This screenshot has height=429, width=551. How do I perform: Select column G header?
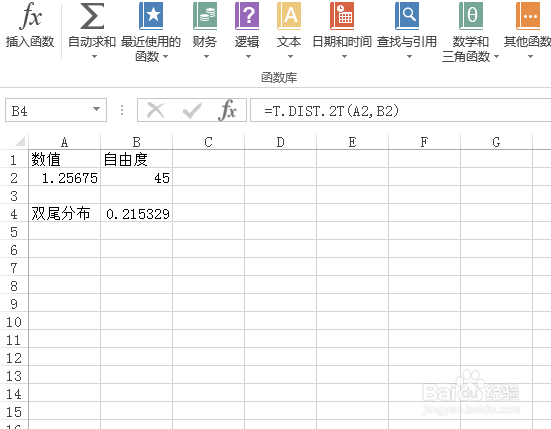497,142
